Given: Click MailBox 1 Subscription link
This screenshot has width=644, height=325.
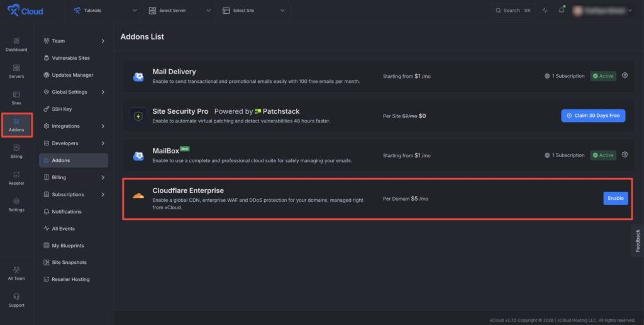Looking at the screenshot, I should pos(564,155).
